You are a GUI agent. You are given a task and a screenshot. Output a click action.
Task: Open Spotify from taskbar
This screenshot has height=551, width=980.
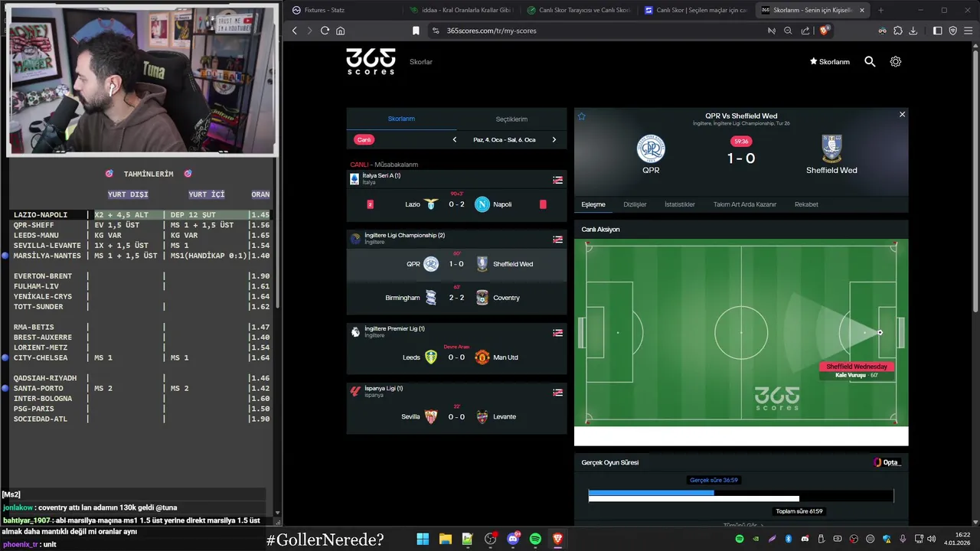[x=535, y=539]
